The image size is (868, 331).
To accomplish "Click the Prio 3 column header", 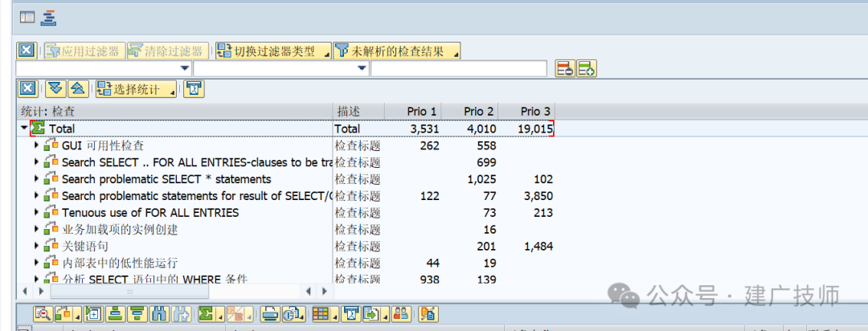I will point(527,111).
